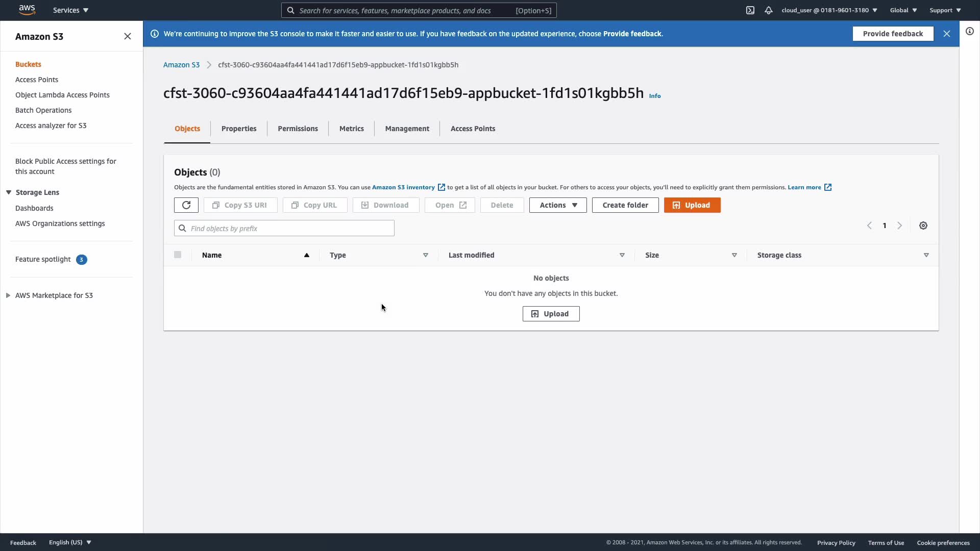Viewport: 980px width, 551px height.
Task: Select all objects header checkbox
Action: click(178, 255)
